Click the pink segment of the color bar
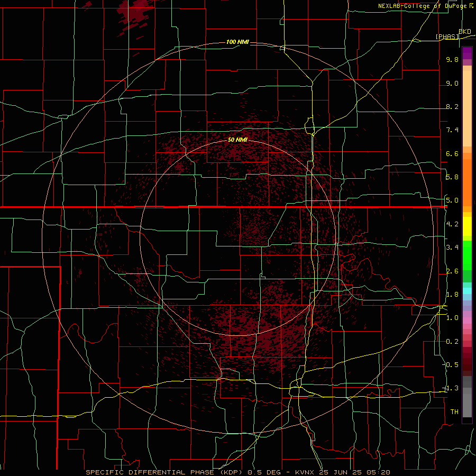 point(467,320)
